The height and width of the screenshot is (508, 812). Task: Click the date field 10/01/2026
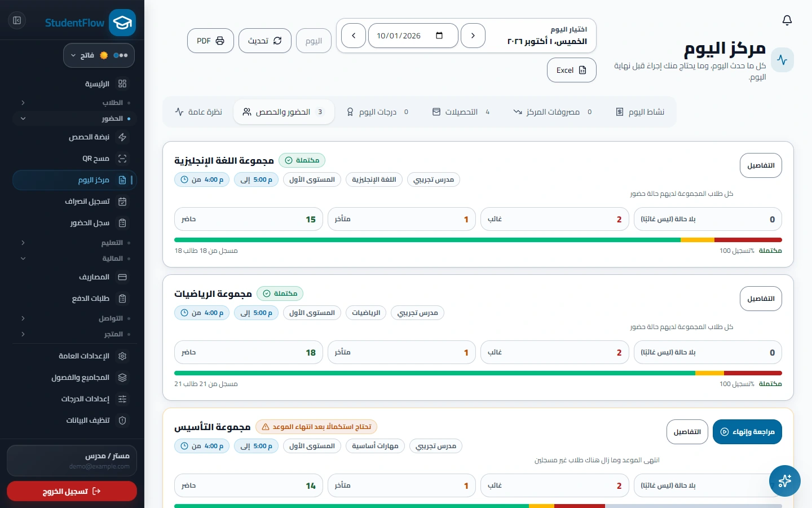click(413, 36)
